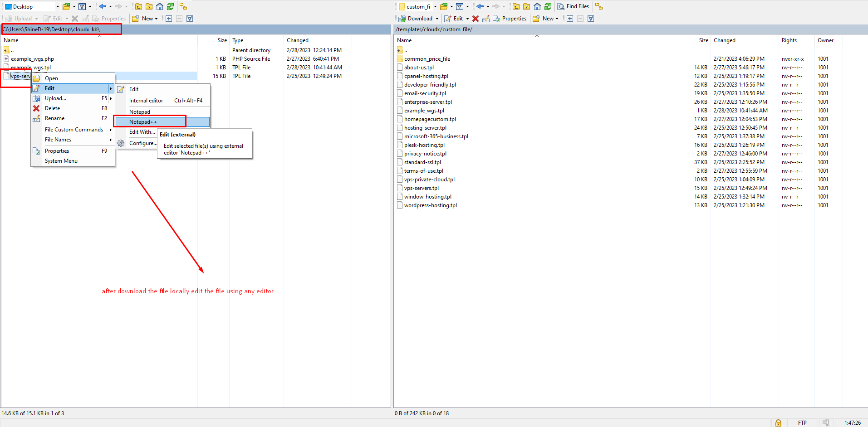Choose Notepad++ from the Edit submenu
Image resolution: width=868 pixels, height=427 pixels.
click(x=143, y=122)
